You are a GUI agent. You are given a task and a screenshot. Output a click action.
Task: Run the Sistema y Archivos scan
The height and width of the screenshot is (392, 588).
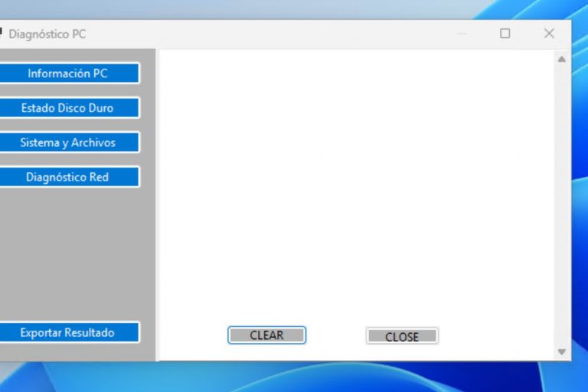click(68, 142)
